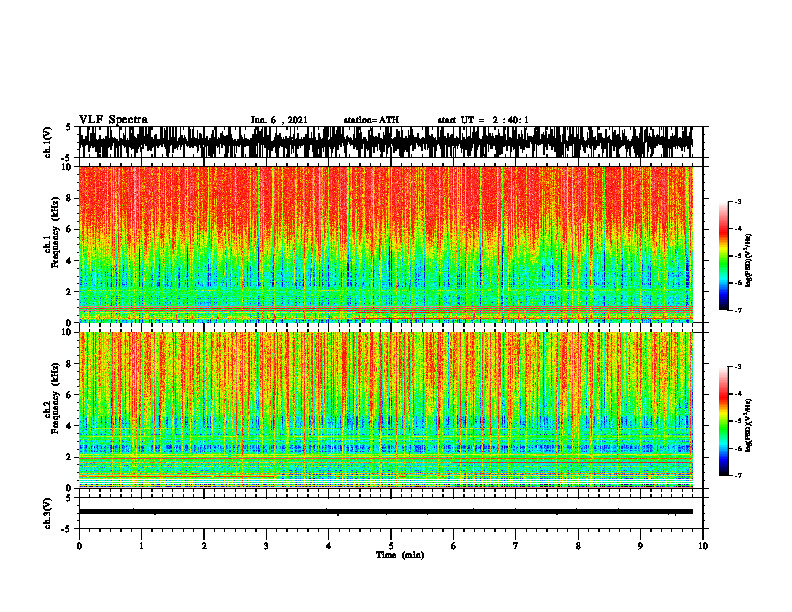792x612 pixels.
Task: Click the "-3" label on ch.2 colour bar
Action: click(737, 367)
